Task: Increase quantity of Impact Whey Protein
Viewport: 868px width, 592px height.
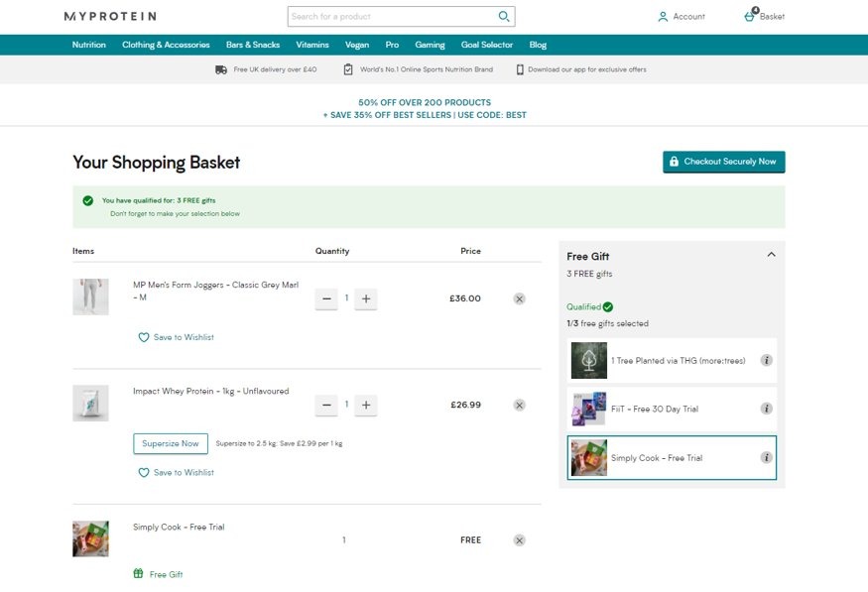Action: point(366,405)
